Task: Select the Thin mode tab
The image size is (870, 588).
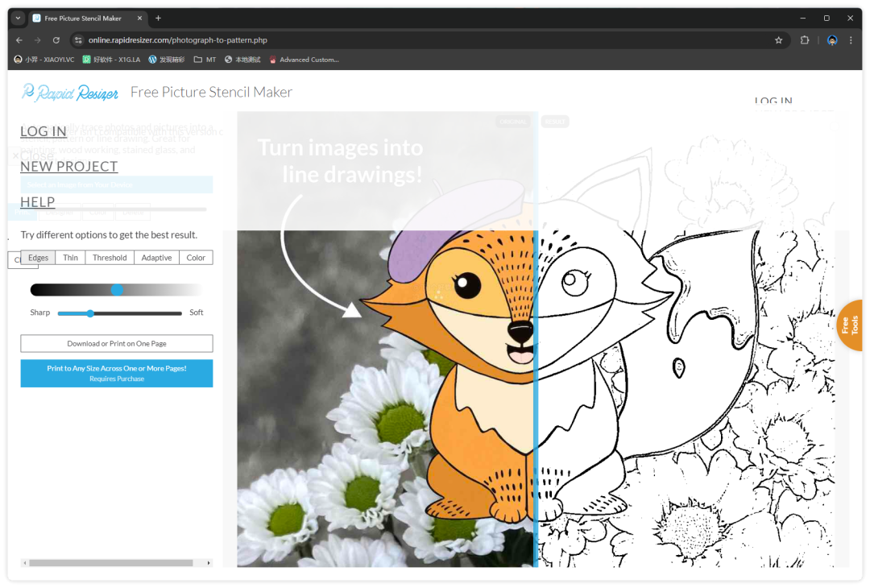Action: [70, 258]
